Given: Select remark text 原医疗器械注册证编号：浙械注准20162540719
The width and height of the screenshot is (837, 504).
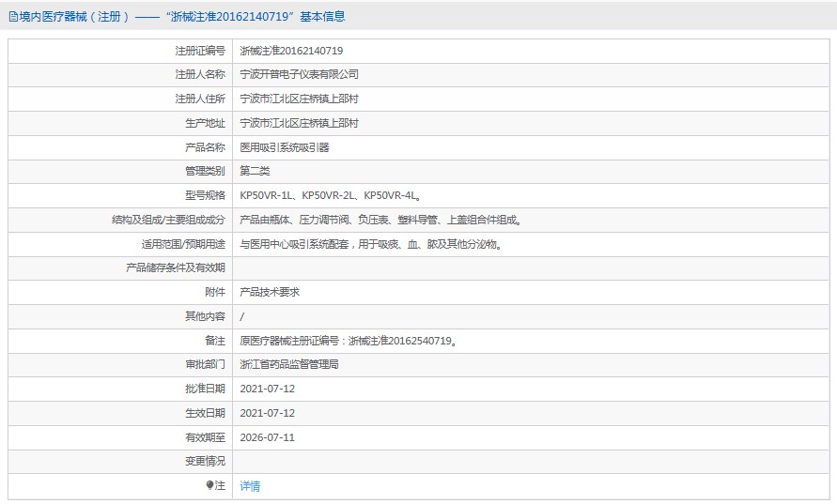Looking at the screenshot, I should (x=349, y=341).
